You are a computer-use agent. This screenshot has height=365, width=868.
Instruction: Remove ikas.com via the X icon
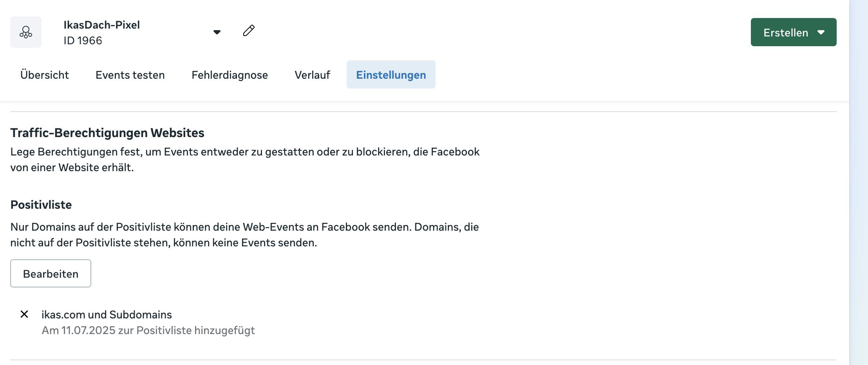tap(24, 314)
